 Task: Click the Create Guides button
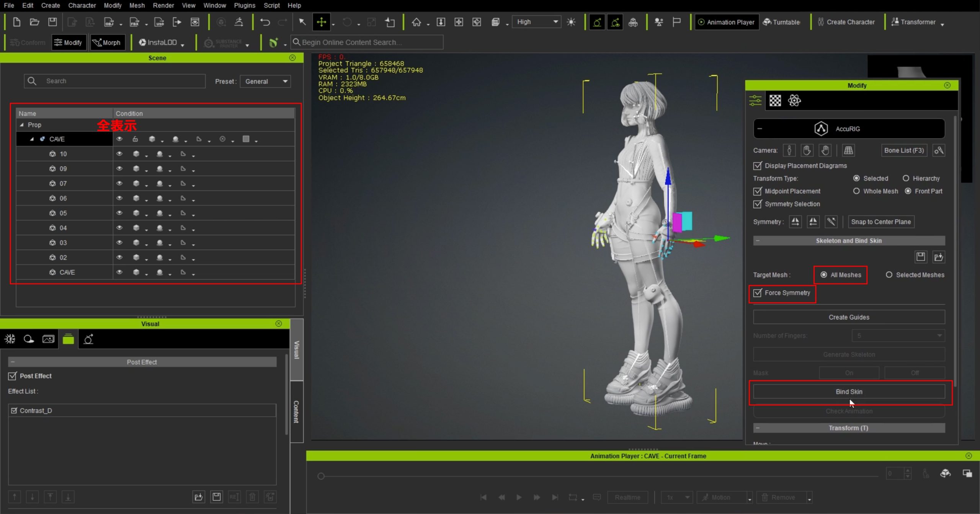[x=849, y=317]
